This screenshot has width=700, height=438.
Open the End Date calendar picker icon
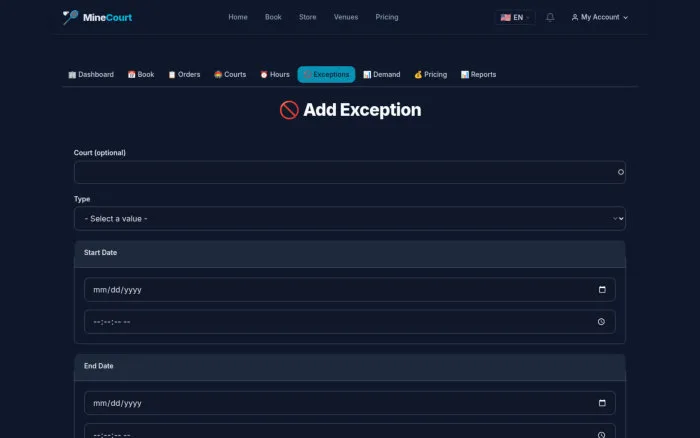pyautogui.click(x=602, y=403)
